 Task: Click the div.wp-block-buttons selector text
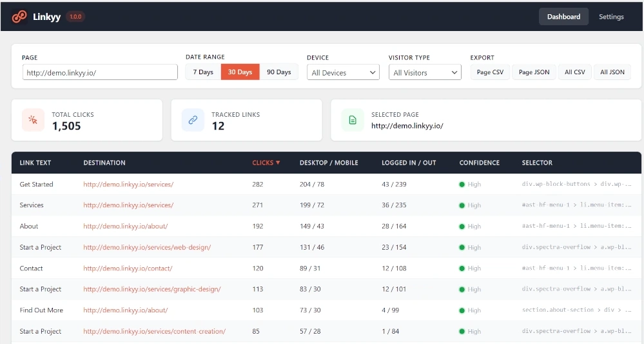(x=577, y=184)
